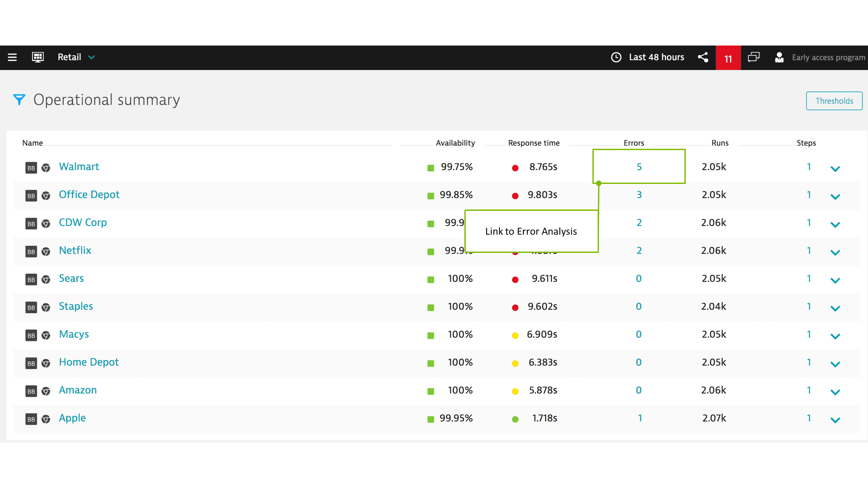Expand the Amazon row chevron
The width and height of the screenshot is (868, 488).
[835, 392]
